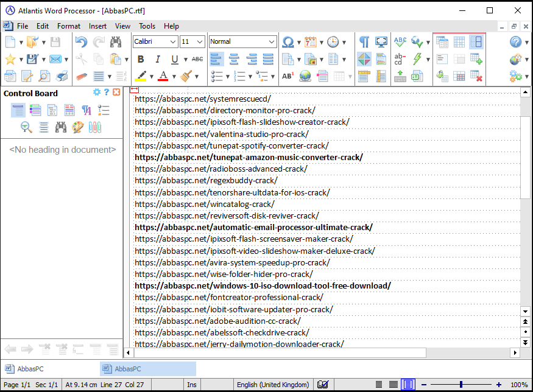Click the Help question mark toolbar icon

click(x=516, y=42)
